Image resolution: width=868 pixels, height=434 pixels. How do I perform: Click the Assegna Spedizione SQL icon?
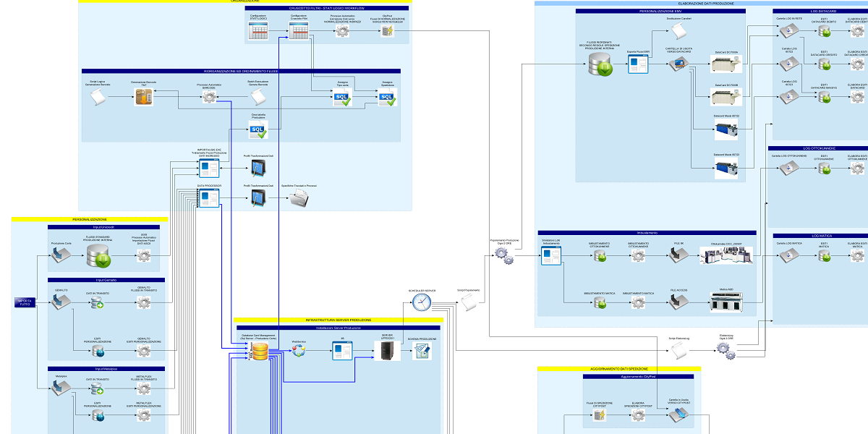(387, 98)
